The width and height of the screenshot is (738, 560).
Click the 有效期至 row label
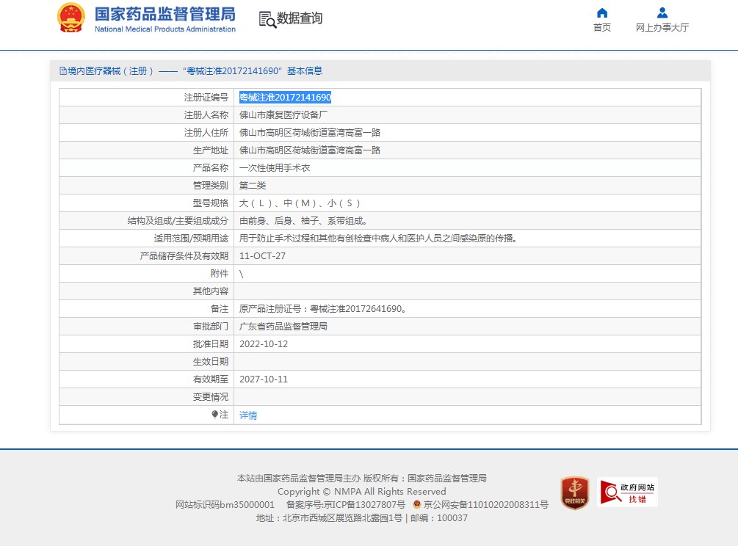click(x=211, y=379)
